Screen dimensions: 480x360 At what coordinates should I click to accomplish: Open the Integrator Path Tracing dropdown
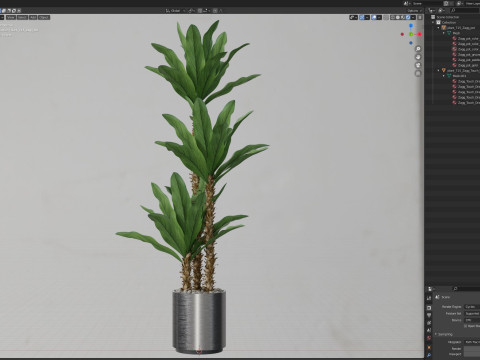click(472, 342)
